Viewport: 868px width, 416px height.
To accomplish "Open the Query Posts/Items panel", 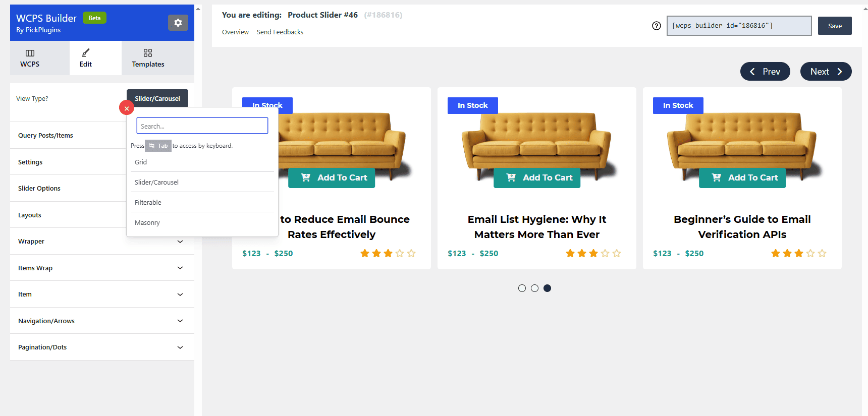I will tap(45, 135).
